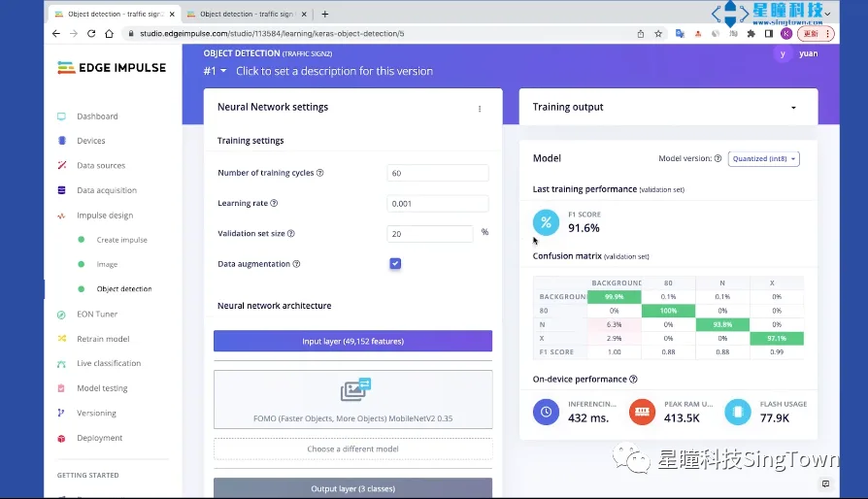Click the Chrome profile avatar K
868x499 pixels.
[786, 34]
